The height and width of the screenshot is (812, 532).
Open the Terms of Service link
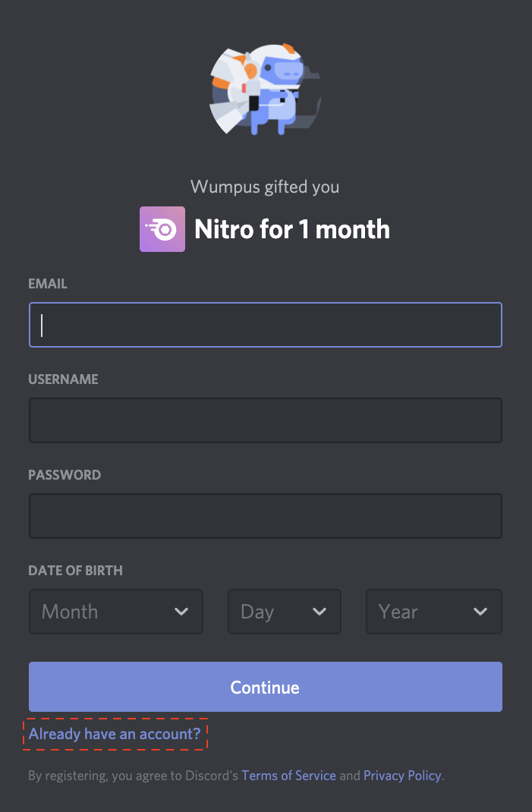[x=288, y=776]
